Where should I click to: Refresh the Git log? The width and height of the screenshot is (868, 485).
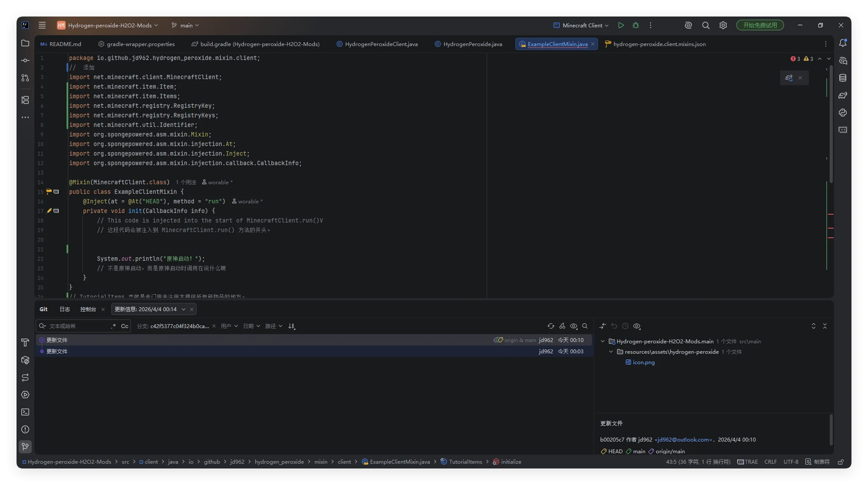click(x=551, y=326)
